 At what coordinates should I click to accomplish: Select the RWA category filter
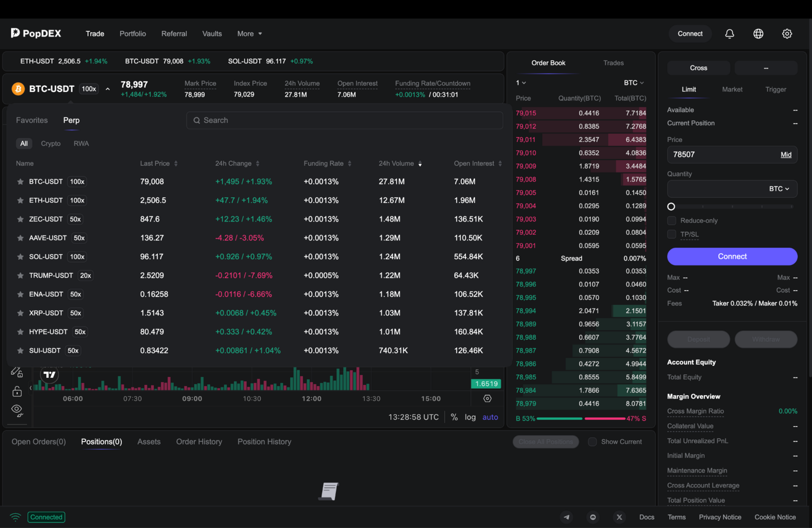tap(81, 144)
